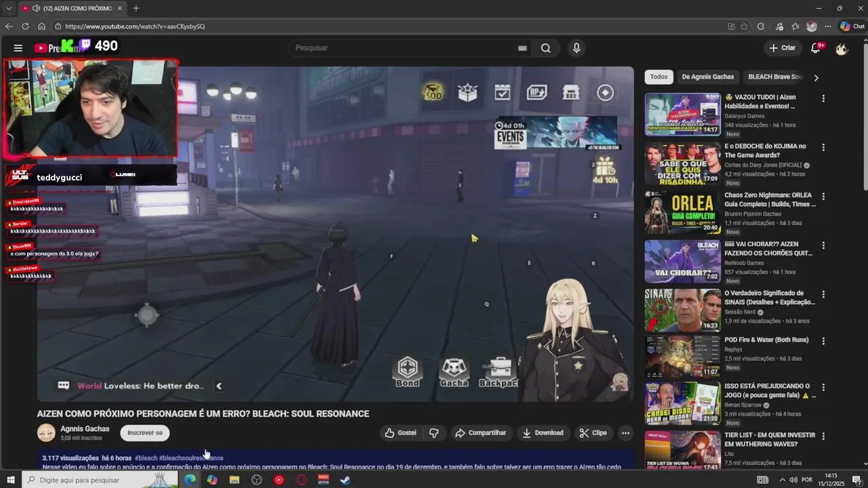Open a new browser tab

[136, 8]
